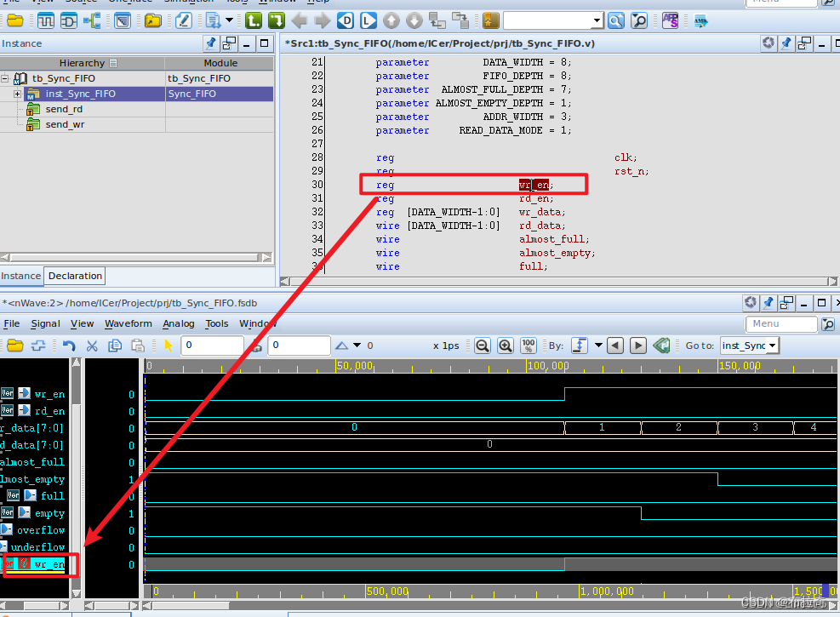840x617 pixels.
Task: Search backward to previous edge
Action: click(615, 346)
